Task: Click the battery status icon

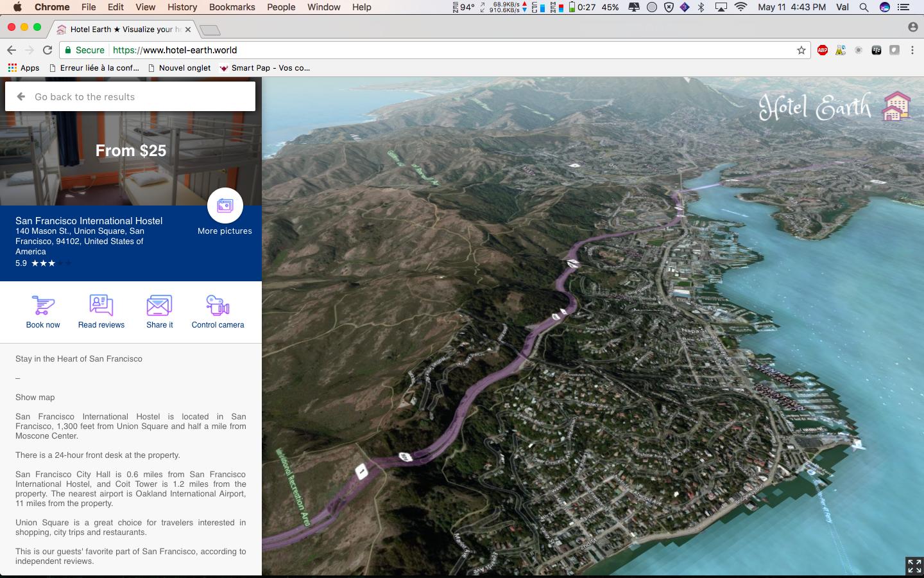Action: click(x=572, y=7)
